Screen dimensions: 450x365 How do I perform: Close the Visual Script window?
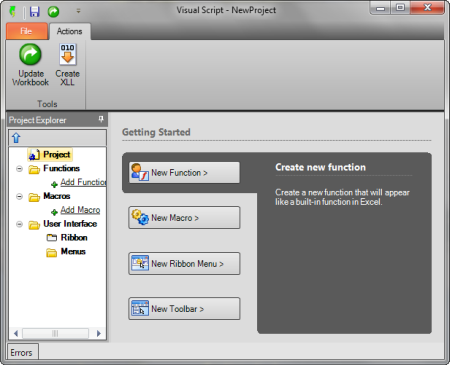[427, 7]
